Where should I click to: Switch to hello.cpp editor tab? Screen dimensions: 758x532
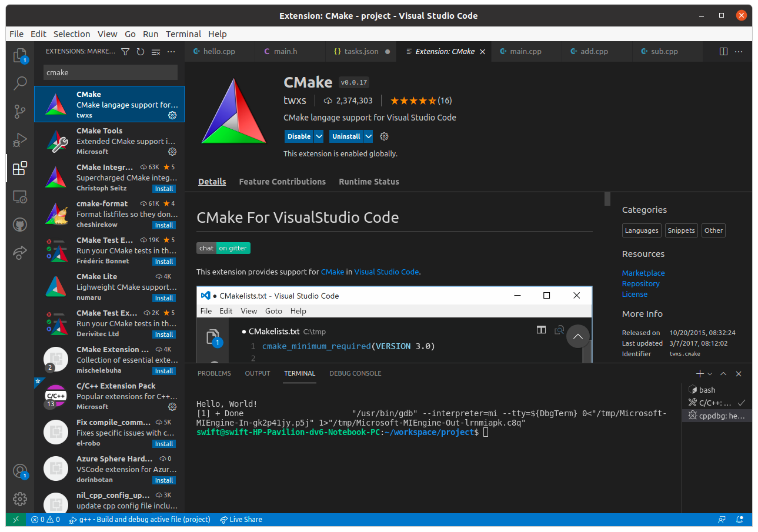[x=220, y=52]
